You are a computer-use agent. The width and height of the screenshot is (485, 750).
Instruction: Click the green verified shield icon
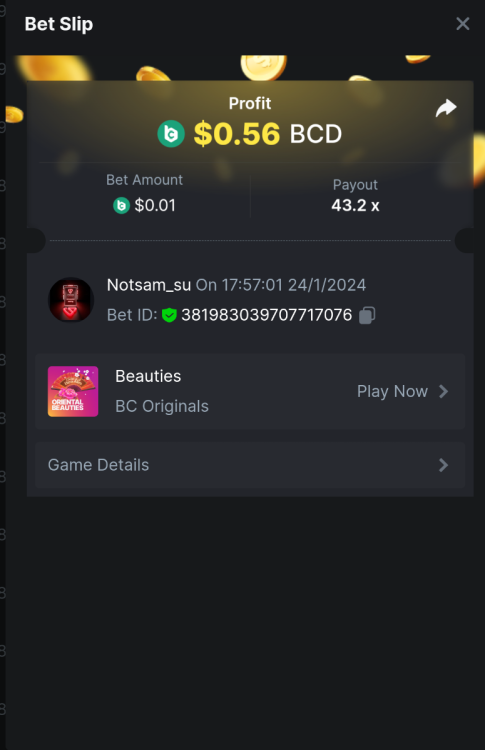click(169, 315)
